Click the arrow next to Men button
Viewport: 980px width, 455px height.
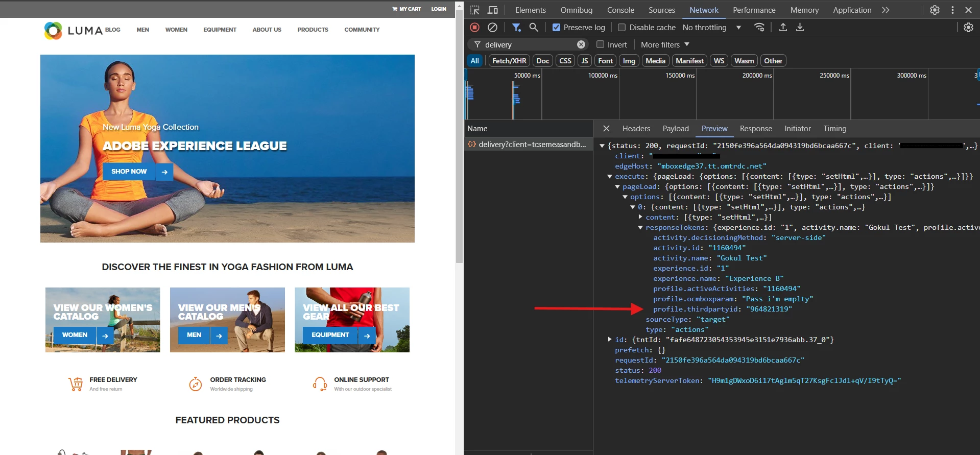click(x=219, y=336)
